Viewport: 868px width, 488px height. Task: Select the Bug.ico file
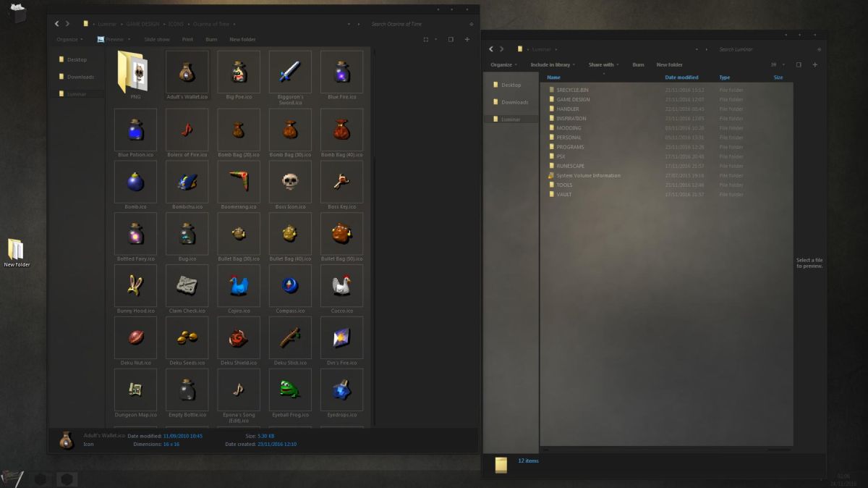pos(187,237)
